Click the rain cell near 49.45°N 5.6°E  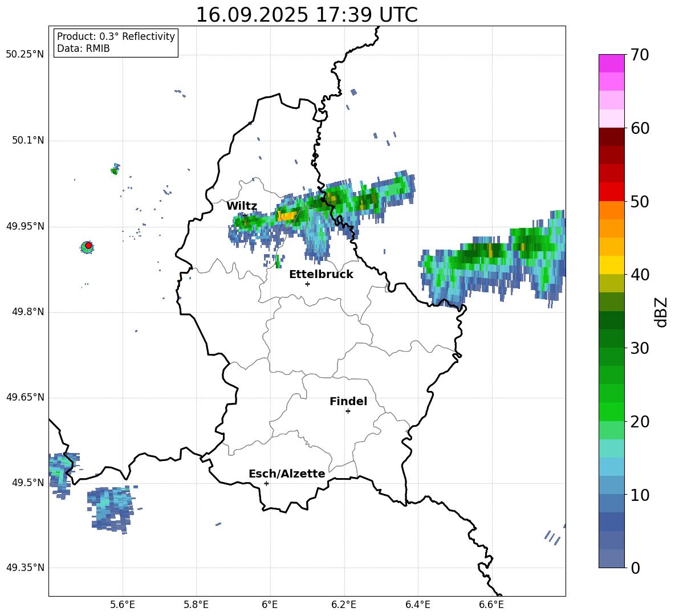[111, 509]
